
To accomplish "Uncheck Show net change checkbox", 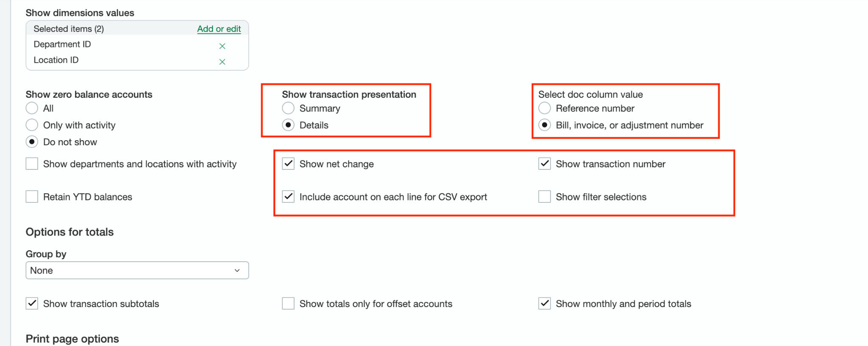I will 288,164.
